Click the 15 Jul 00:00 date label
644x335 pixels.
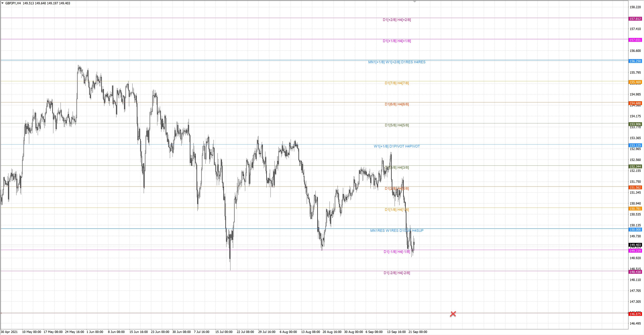(x=224, y=332)
